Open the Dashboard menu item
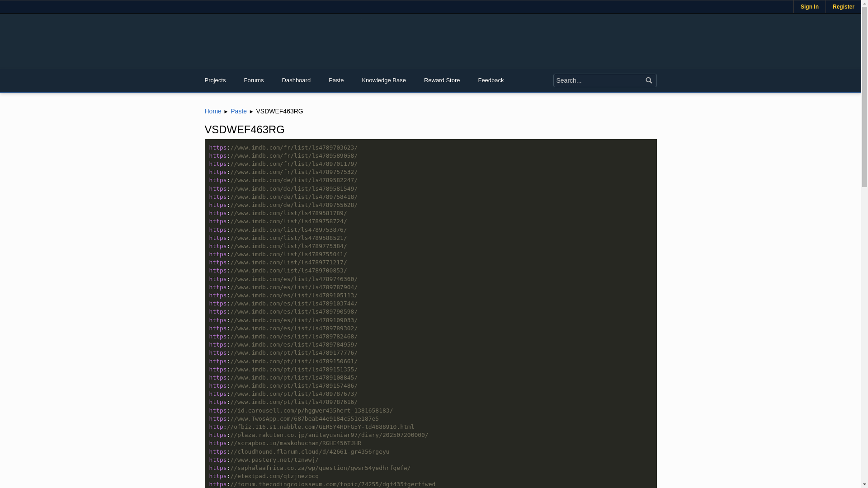Screen dimensions: 868x488 [x=296, y=80]
